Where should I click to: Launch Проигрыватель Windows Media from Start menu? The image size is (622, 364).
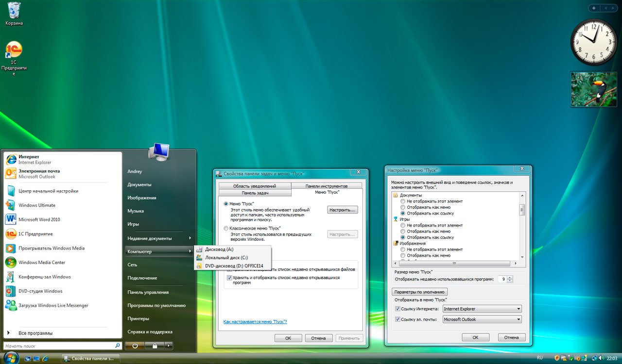click(51, 248)
